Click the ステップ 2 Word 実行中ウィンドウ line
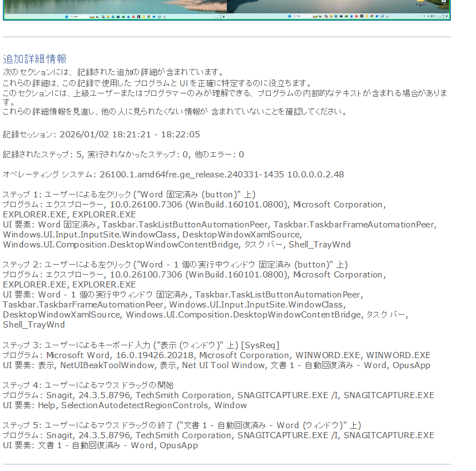 tap(175, 265)
